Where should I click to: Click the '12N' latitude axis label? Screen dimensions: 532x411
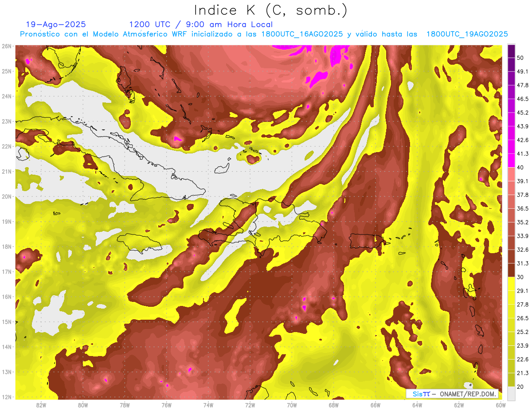[x=7, y=396]
